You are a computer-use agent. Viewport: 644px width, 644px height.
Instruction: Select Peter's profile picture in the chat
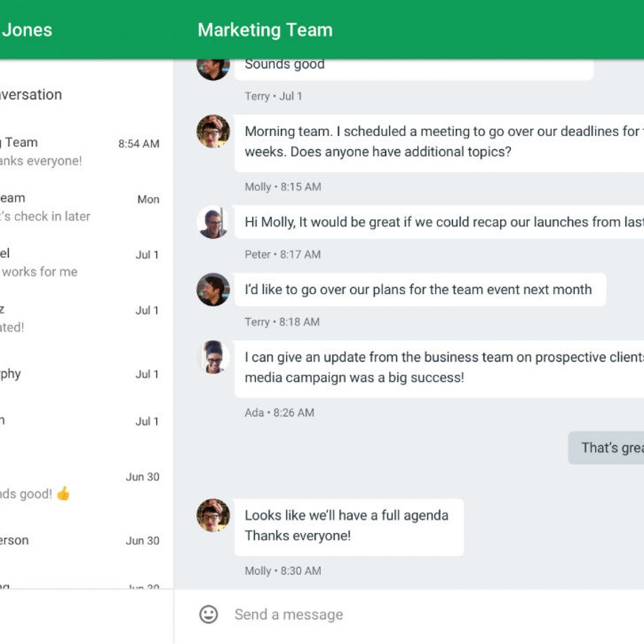tap(213, 222)
